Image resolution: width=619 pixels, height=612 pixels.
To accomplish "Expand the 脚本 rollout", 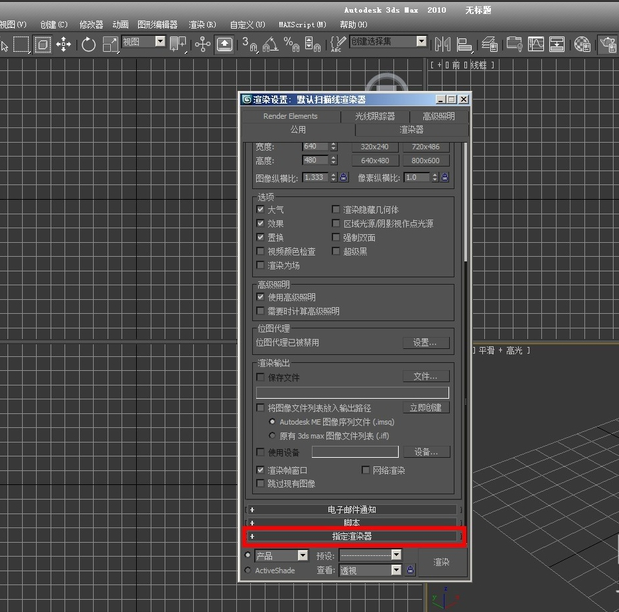I will [x=351, y=522].
